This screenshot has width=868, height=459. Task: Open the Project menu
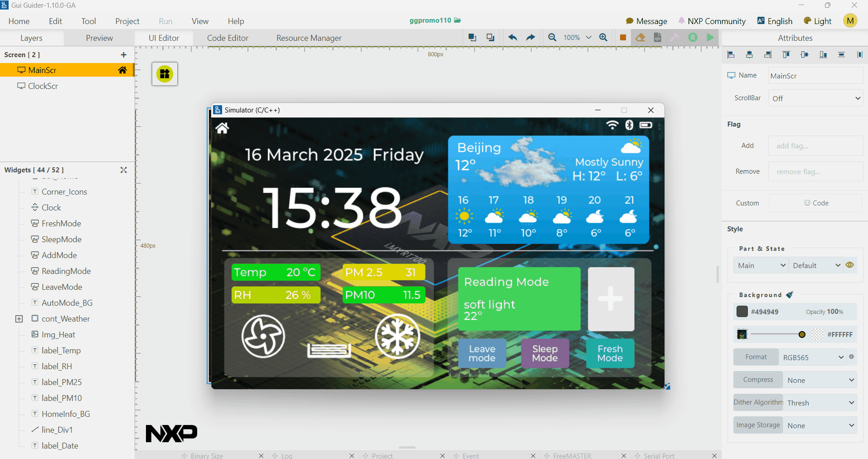tap(127, 21)
